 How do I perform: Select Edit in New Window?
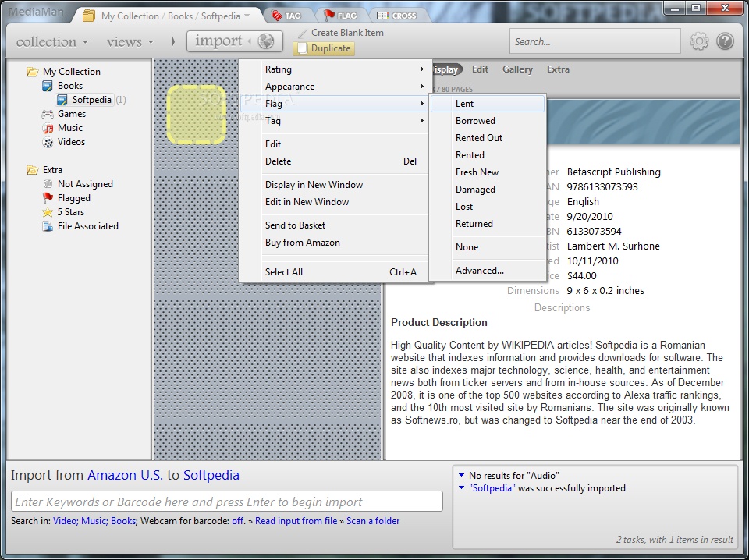point(335,202)
